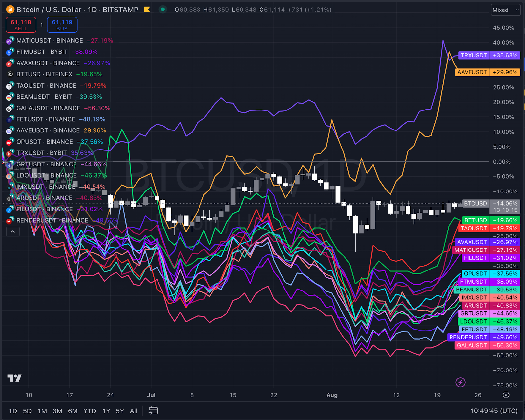Click the FTMUSDT symbol icon in legend
Screen dimensions: 525x420
[10, 52]
